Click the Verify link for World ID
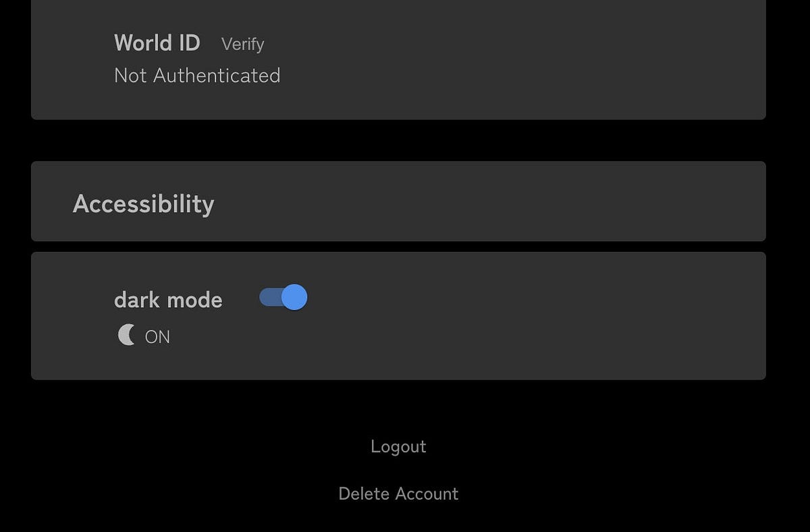The height and width of the screenshot is (532, 810). pos(243,44)
